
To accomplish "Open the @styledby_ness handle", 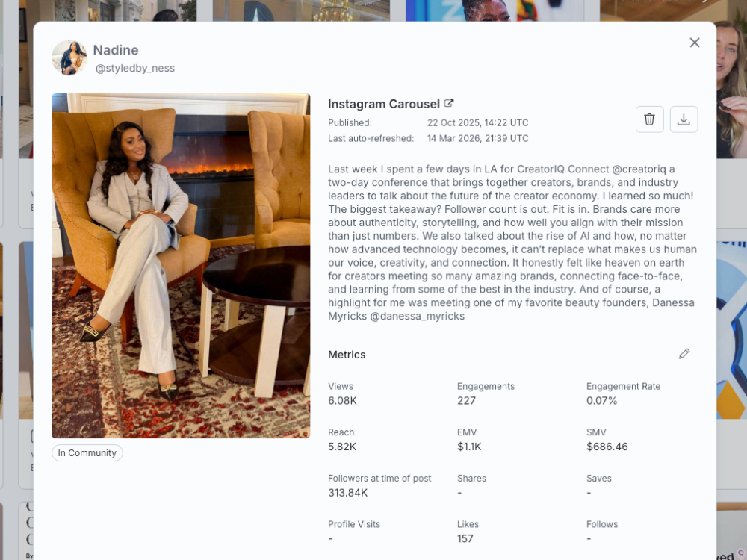I will pos(134,68).
